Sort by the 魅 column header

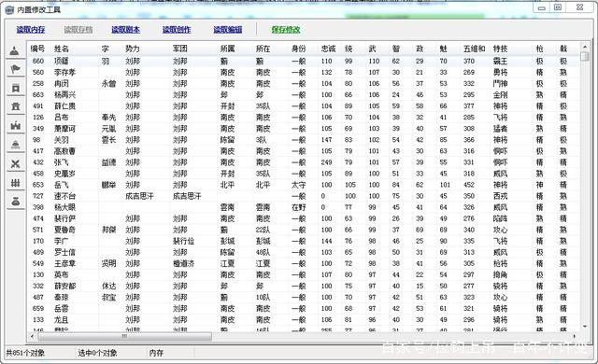(x=443, y=49)
